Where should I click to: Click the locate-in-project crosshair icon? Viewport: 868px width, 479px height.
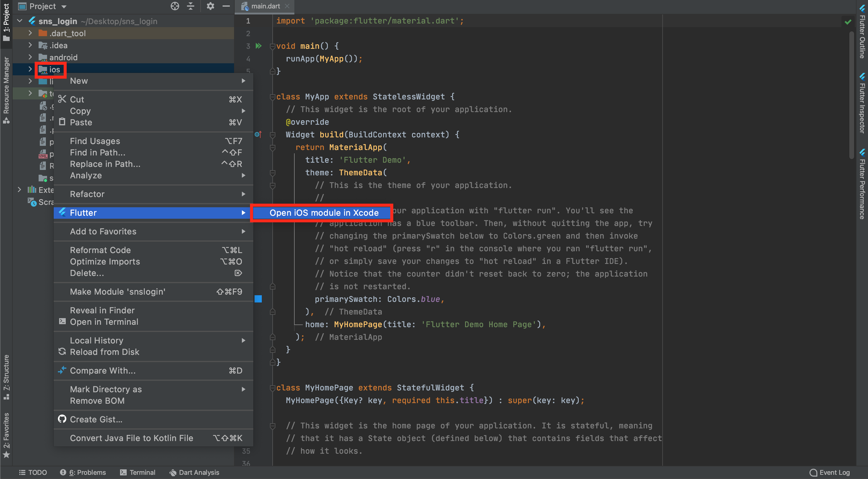175,6
